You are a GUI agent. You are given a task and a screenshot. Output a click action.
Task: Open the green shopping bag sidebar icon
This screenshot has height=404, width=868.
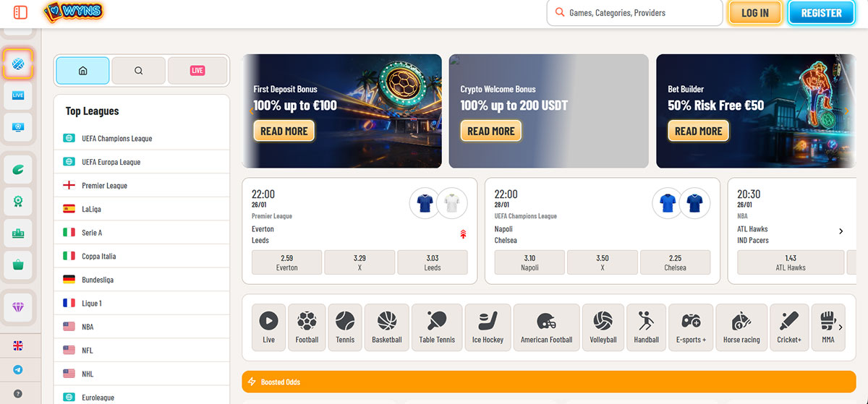pyautogui.click(x=18, y=265)
